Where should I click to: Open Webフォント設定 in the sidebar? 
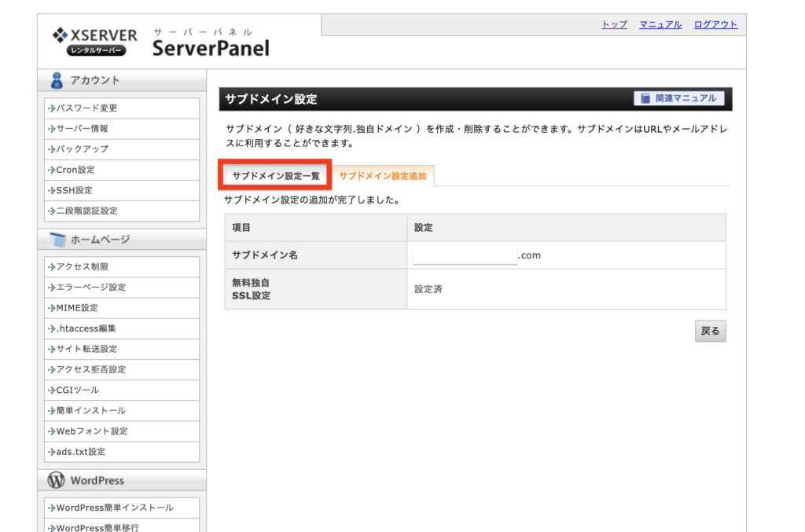[x=122, y=431]
